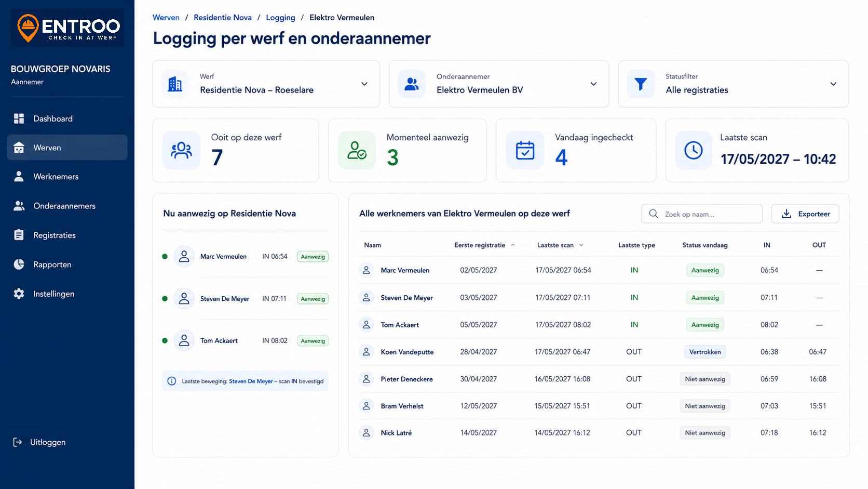Click the 'Steven De Meyer' link in Laatste beweging
Screen dimensions: 868x489
pyautogui.click(x=251, y=381)
